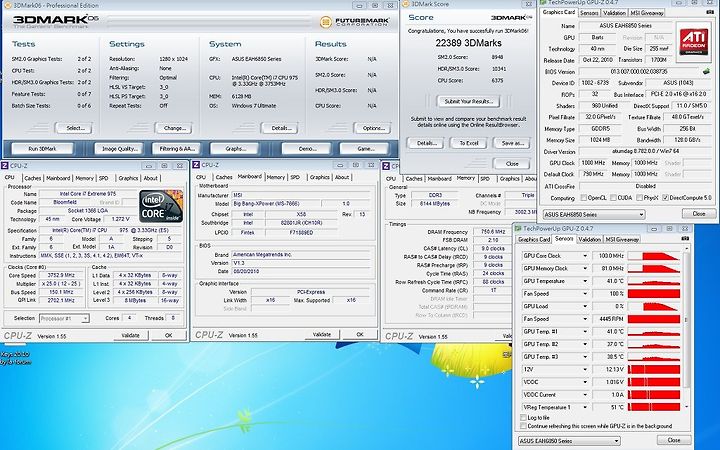
Task: Open the GPU Temperature sensor dropdown
Action: (x=585, y=281)
